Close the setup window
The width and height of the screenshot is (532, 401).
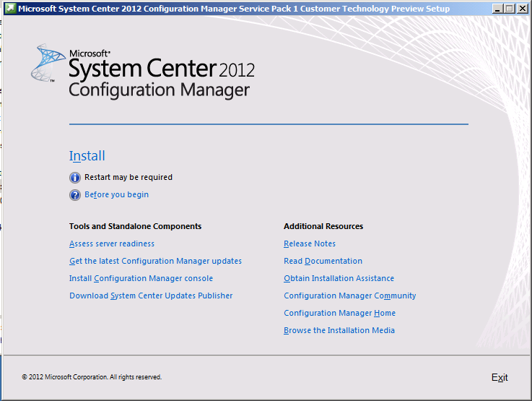click(x=522, y=9)
